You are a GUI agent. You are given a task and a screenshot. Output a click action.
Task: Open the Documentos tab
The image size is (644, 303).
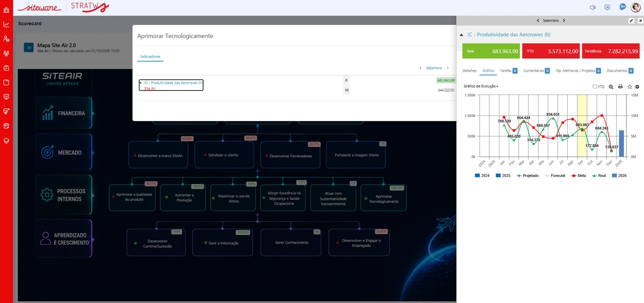coord(621,70)
